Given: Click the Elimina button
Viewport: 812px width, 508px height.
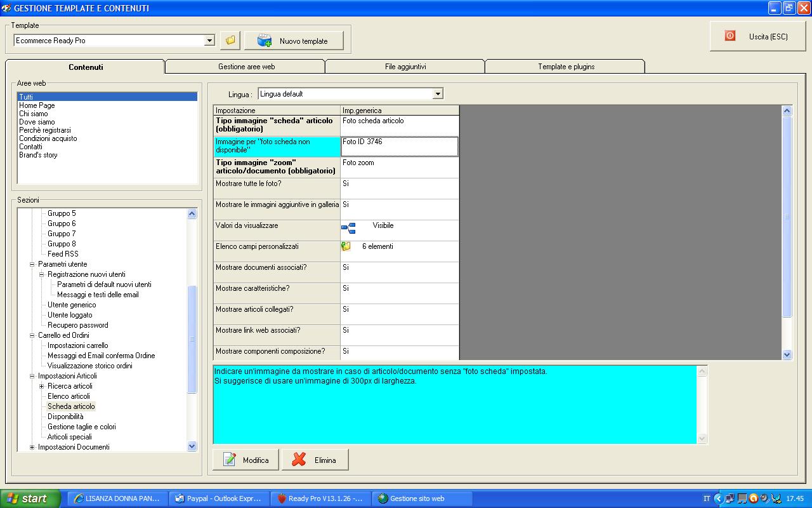Looking at the screenshot, I should [315, 460].
